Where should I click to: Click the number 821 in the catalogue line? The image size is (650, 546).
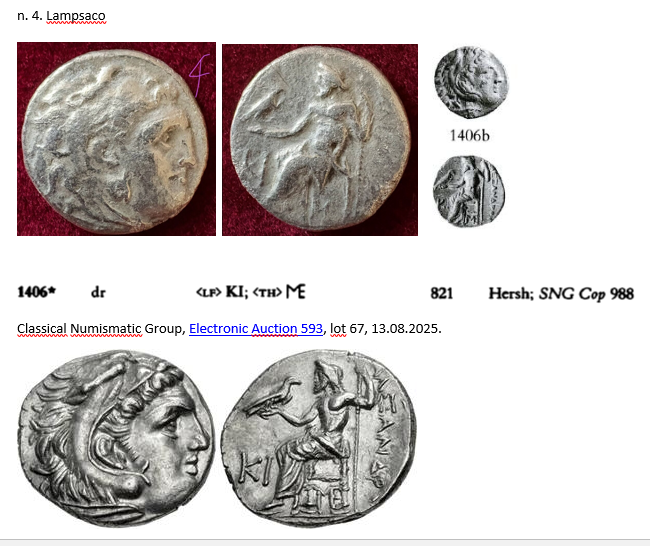point(441,293)
